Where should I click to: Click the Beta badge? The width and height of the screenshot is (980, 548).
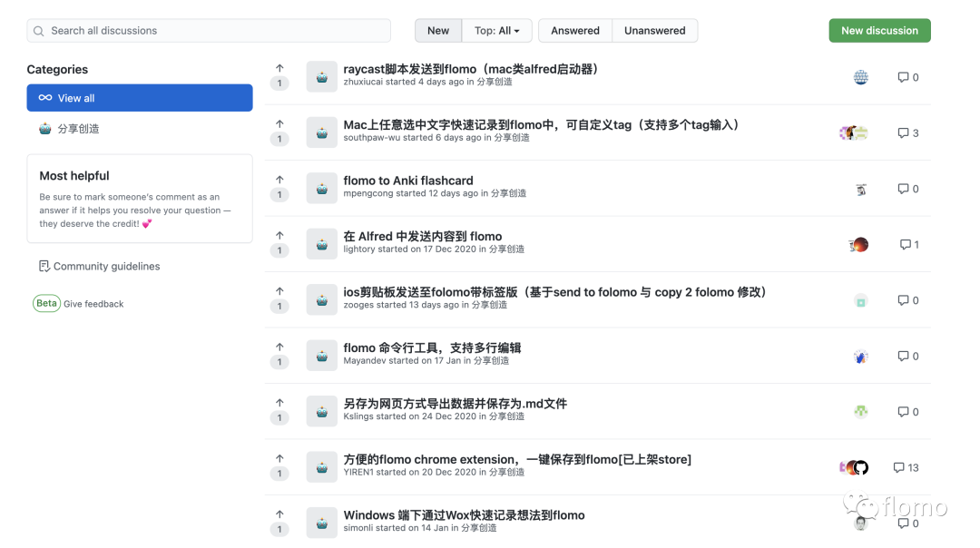pyautogui.click(x=46, y=303)
